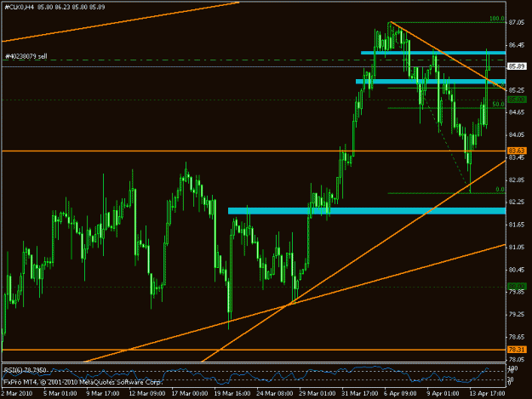Click the 9 Mar 17:00 time label
The width and height of the screenshot is (532, 399).
pyautogui.click(x=102, y=393)
